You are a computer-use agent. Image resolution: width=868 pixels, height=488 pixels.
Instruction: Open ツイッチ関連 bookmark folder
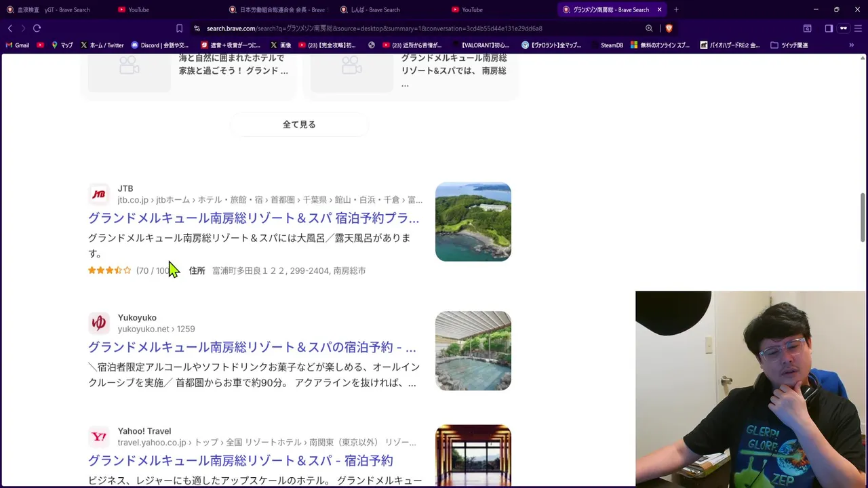click(789, 45)
